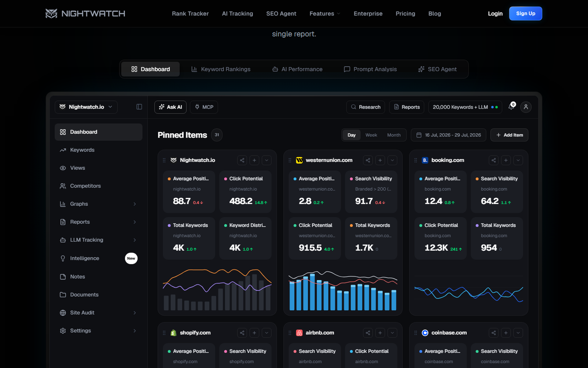588x368 pixels.
Task: Open westernunion.com card chevron menu
Action: pos(392,160)
